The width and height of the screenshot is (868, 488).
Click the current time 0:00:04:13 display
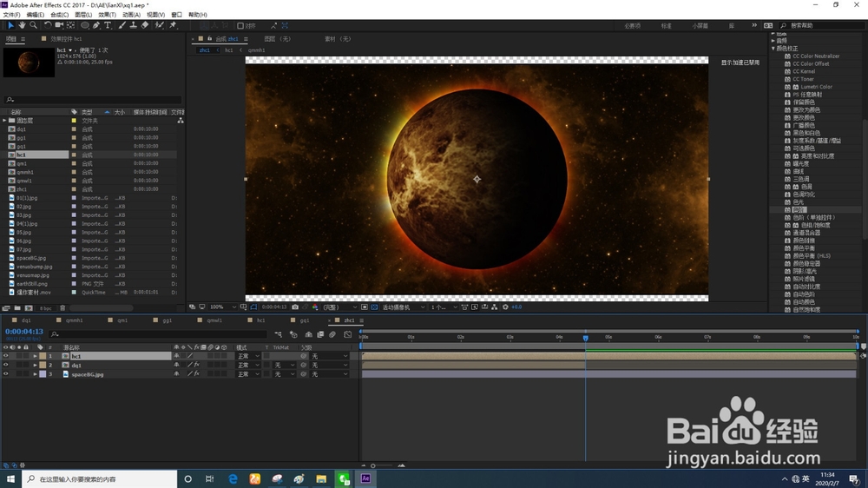[24, 331]
